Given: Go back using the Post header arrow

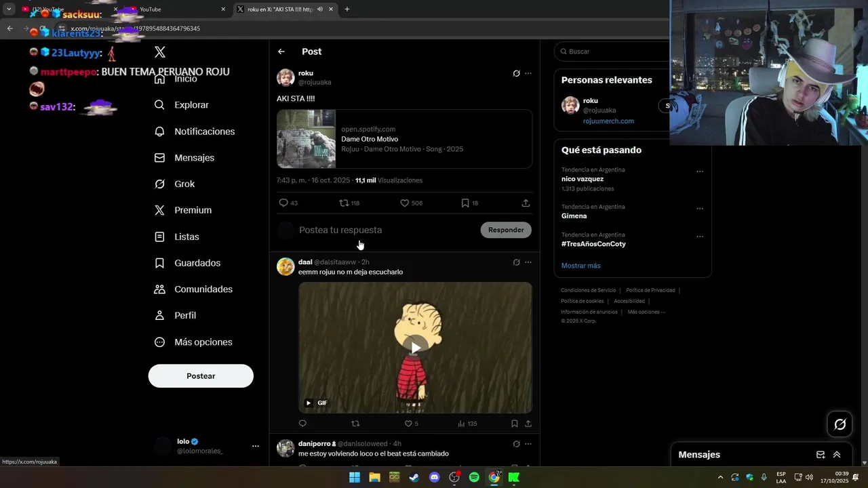Looking at the screenshot, I should 281,52.
